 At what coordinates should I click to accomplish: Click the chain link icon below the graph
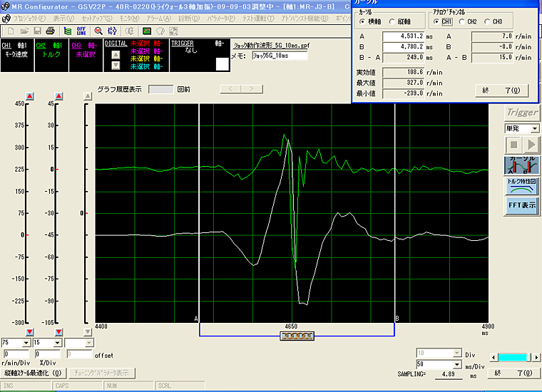click(297, 336)
